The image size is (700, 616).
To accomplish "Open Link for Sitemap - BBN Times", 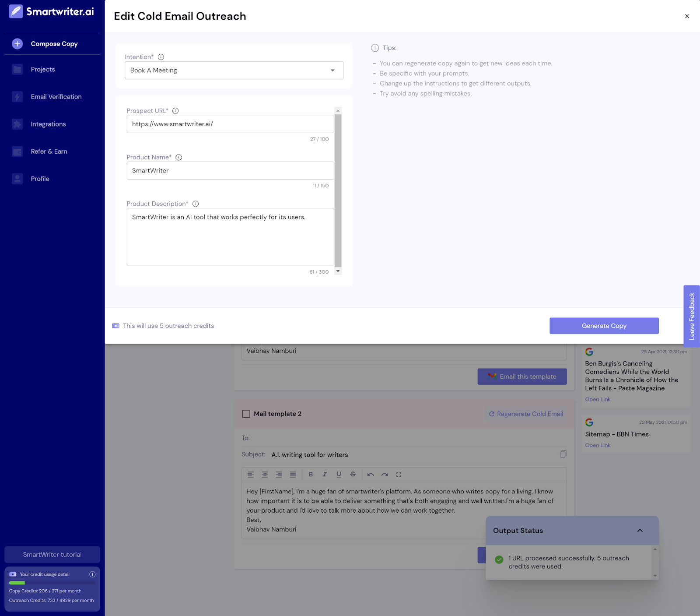I will (598, 445).
